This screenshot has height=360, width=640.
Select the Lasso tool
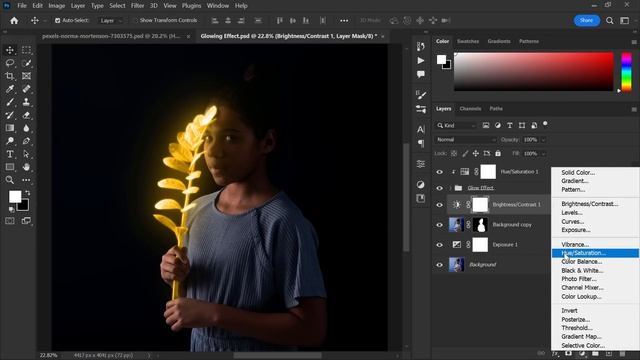(10, 63)
